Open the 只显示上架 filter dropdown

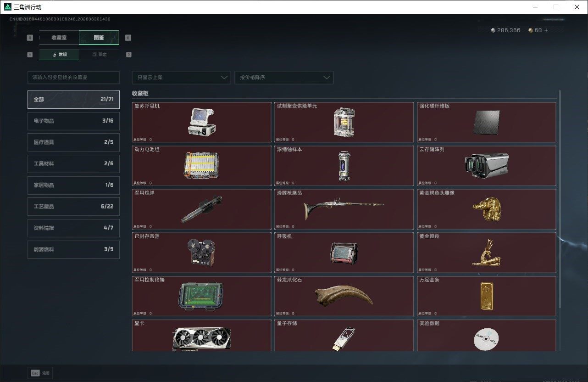[181, 78]
